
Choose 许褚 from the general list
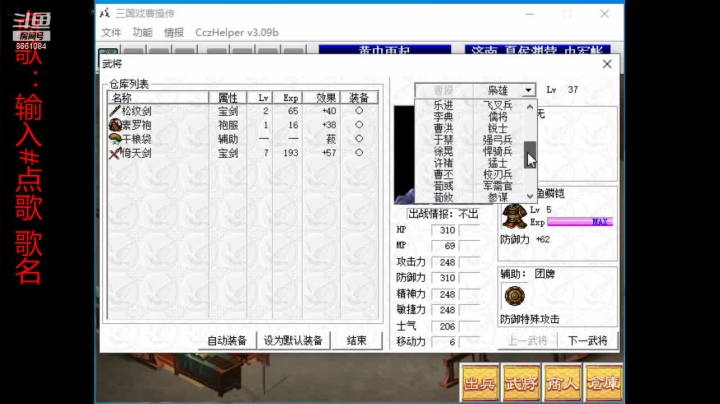[x=443, y=163]
